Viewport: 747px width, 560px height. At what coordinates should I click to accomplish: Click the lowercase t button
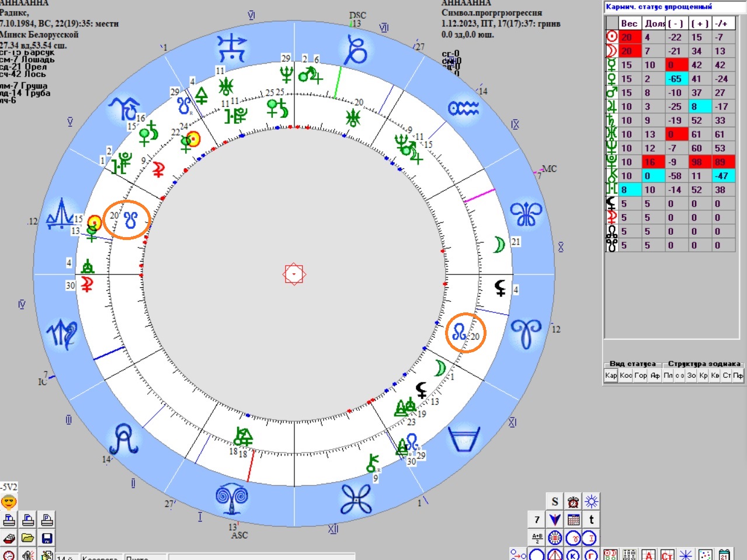pyautogui.click(x=592, y=519)
